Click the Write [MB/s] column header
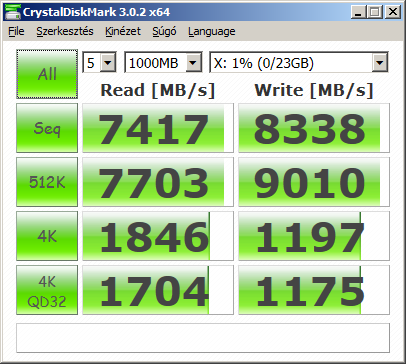The image size is (406, 364). coord(314,90)
